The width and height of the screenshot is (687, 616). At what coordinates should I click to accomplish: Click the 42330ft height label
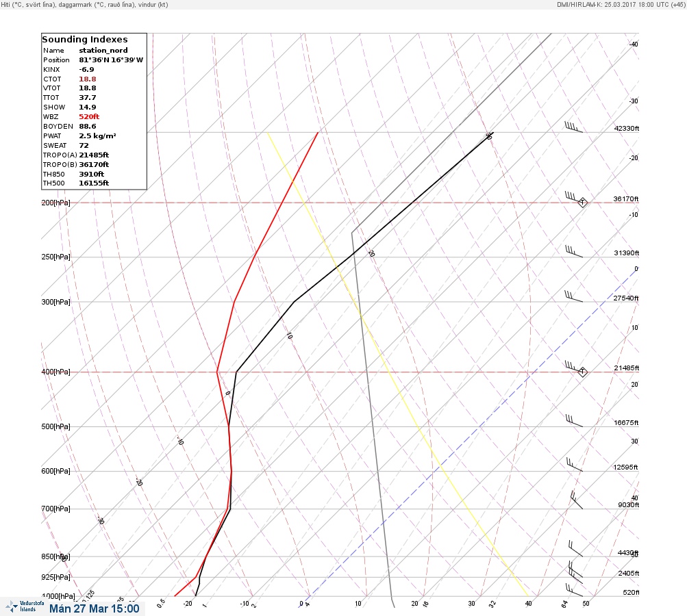click(627, 129)
